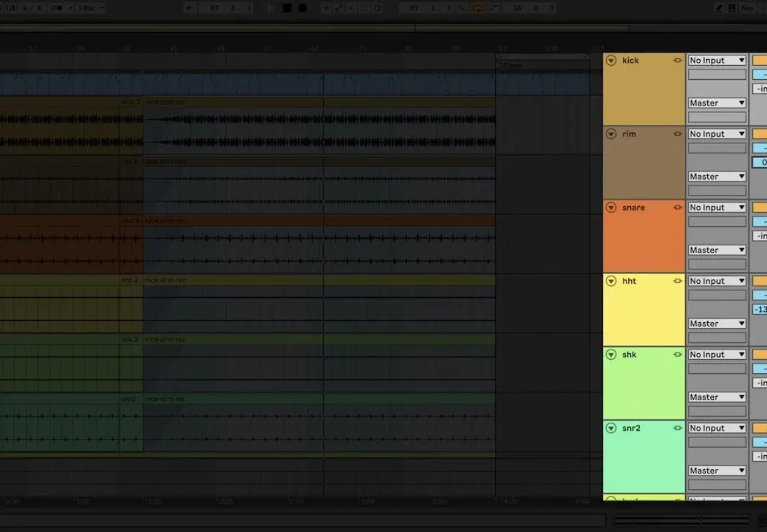This screenshot has width=767, height=532.
Task: Toggle the Computer MIDI Keyboard icon
Action: click(732, 8)
